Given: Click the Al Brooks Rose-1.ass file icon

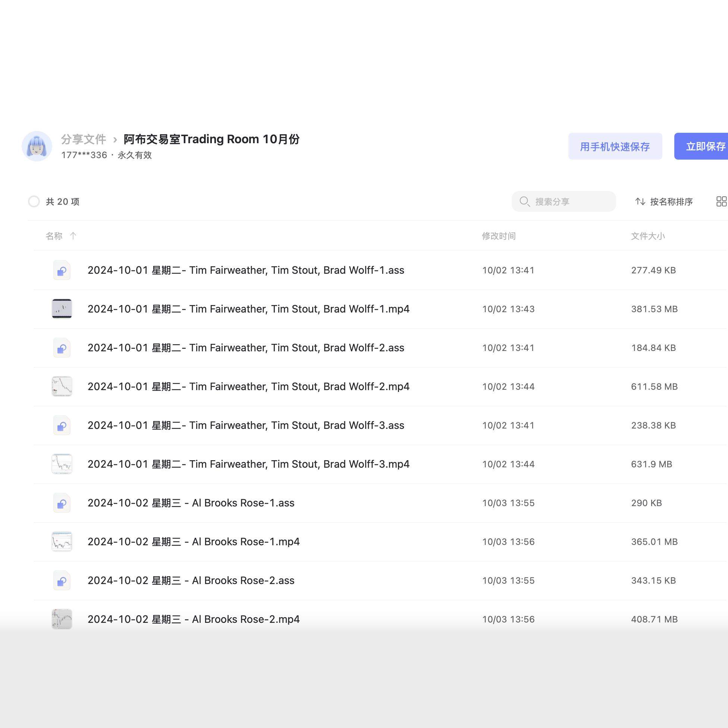Looking at the screenshot, I should [62, 503].
